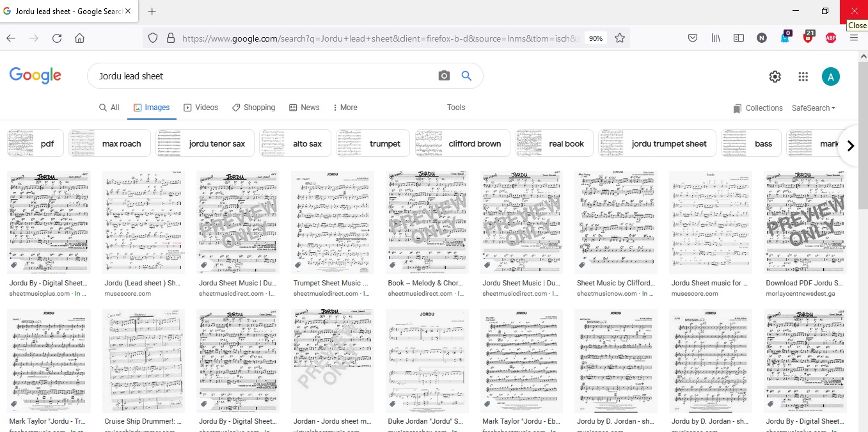Click the blue magnifier search button
The image size is (868, 432).
click(466, 76)
